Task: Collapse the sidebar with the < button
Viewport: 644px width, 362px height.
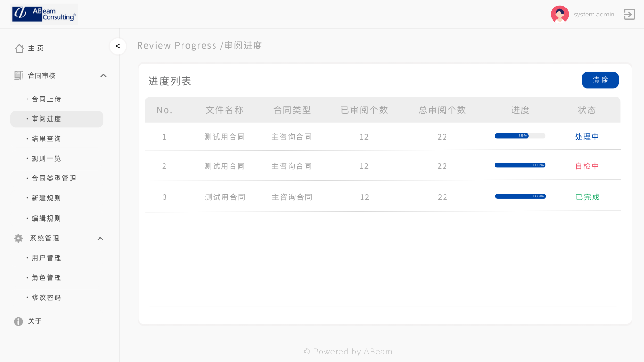Action: pos(118,46)
